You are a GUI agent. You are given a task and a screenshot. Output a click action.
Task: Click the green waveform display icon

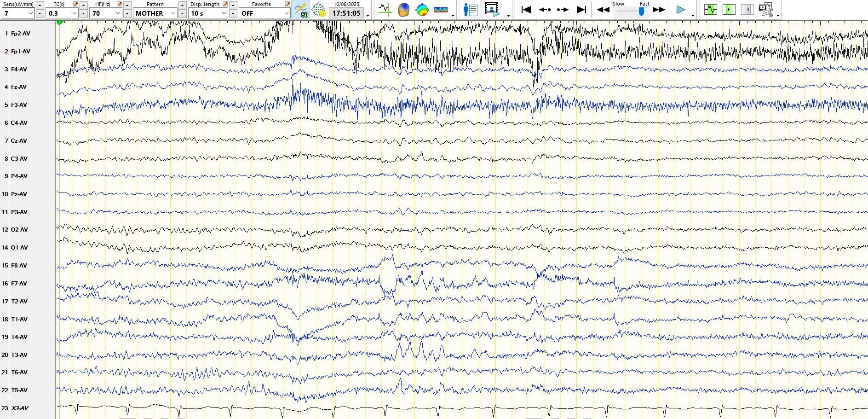click(x=711, y=10)
